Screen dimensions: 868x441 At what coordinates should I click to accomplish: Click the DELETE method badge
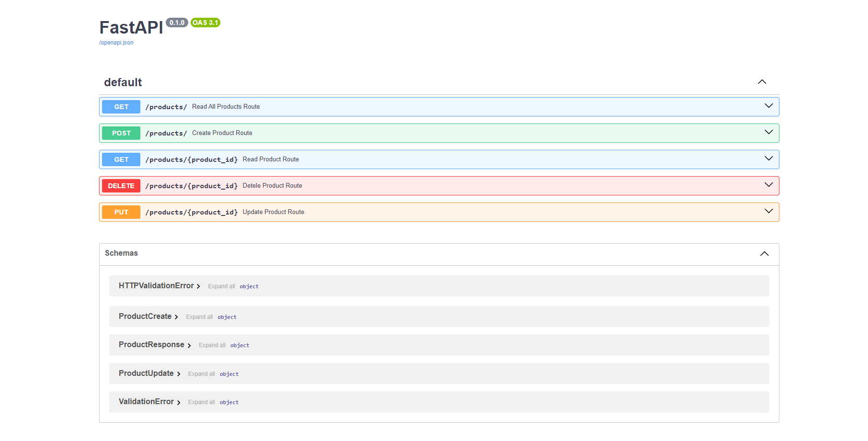click(121, 186)
